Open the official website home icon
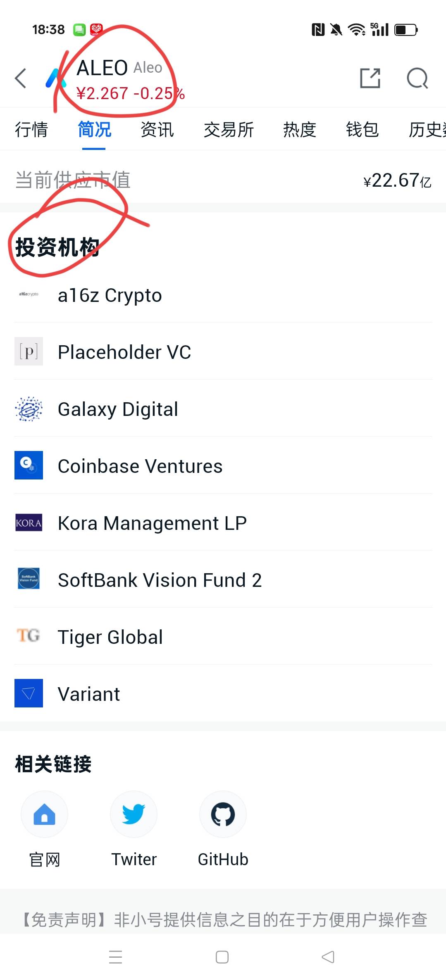Screen dimensions: 446x980 44,814
